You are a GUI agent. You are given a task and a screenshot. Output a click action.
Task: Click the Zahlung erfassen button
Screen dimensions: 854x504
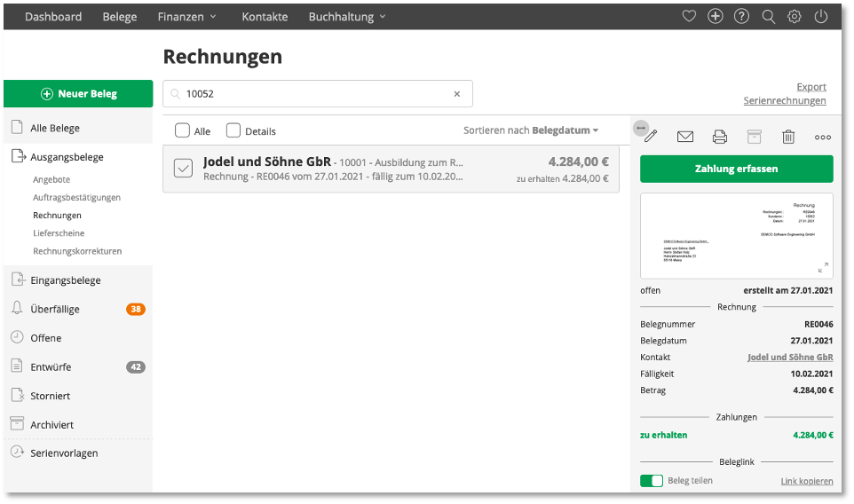(x=736, y=169)
